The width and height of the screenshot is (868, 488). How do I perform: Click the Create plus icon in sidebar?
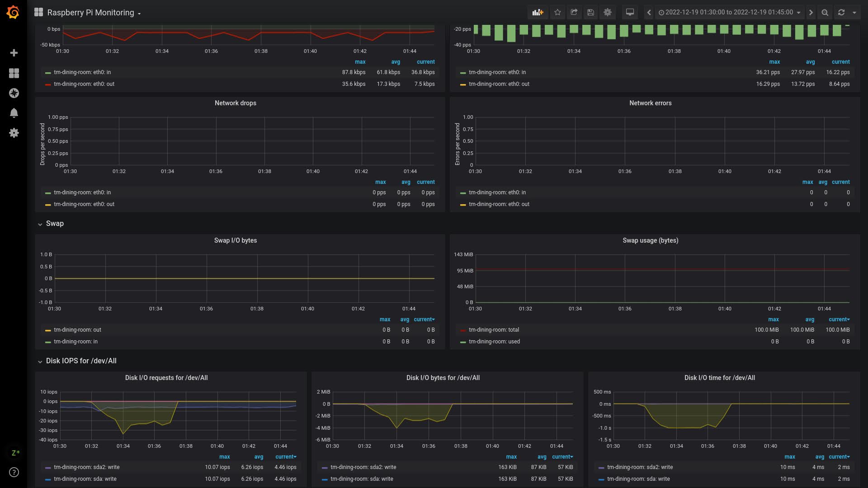tap(14, 53)
